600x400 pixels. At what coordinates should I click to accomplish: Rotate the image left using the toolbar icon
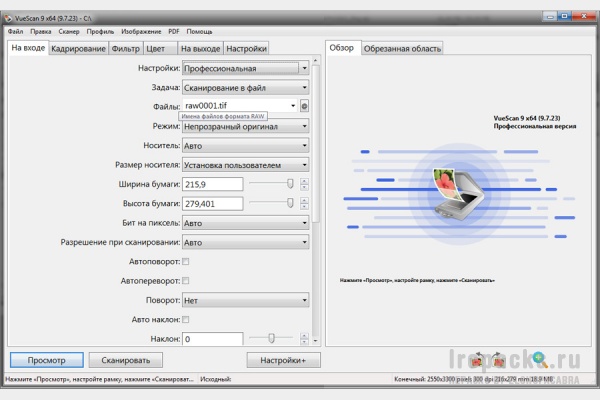point(477,360)
